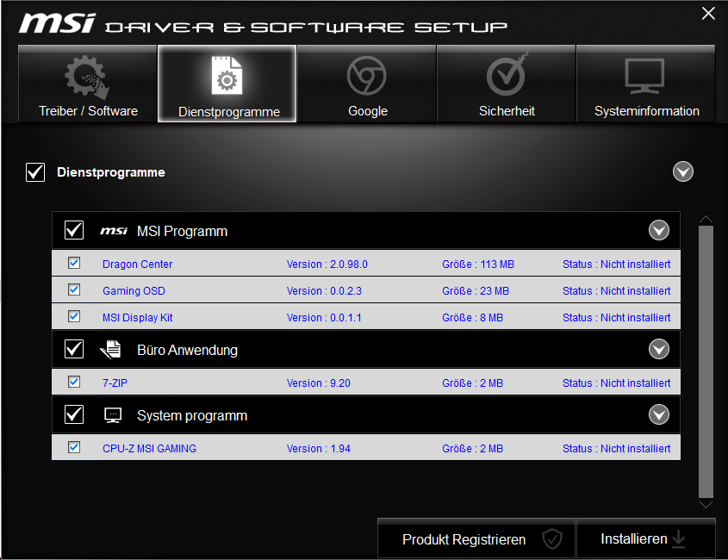Click Version : 2.0.98.0 text
The image size is (728, 560).
(x=327, y=264)
